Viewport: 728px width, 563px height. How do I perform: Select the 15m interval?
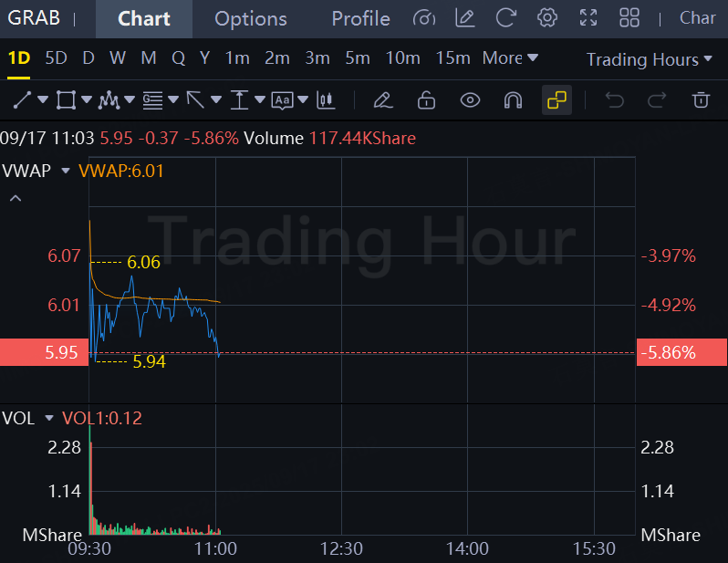pyautogui.click(x=452, y=58)
